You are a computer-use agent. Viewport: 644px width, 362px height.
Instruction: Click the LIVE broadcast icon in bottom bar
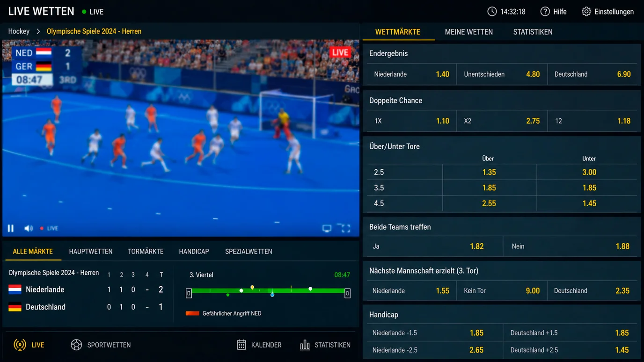pyautogui.click(x=20, y=345)
